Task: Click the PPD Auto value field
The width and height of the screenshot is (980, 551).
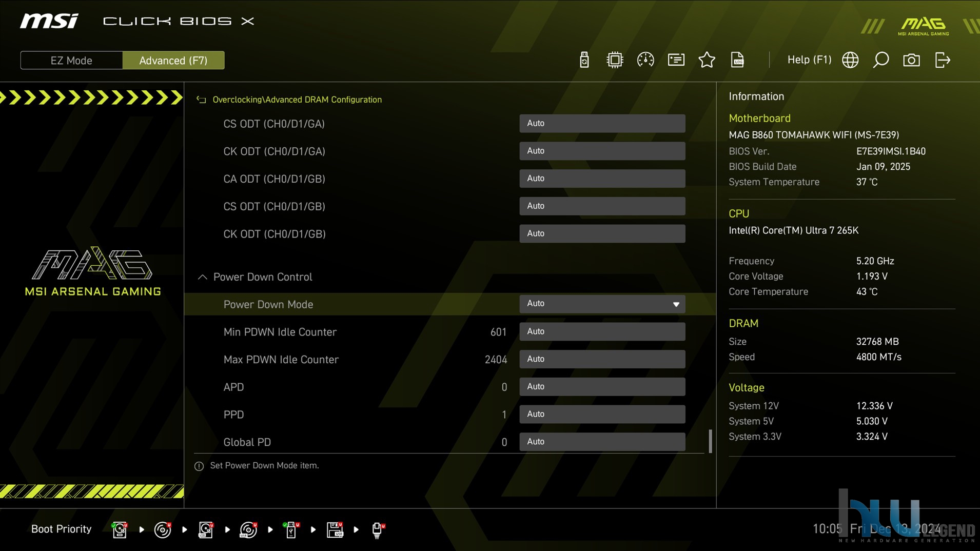Action: click(x=602, y=414)
